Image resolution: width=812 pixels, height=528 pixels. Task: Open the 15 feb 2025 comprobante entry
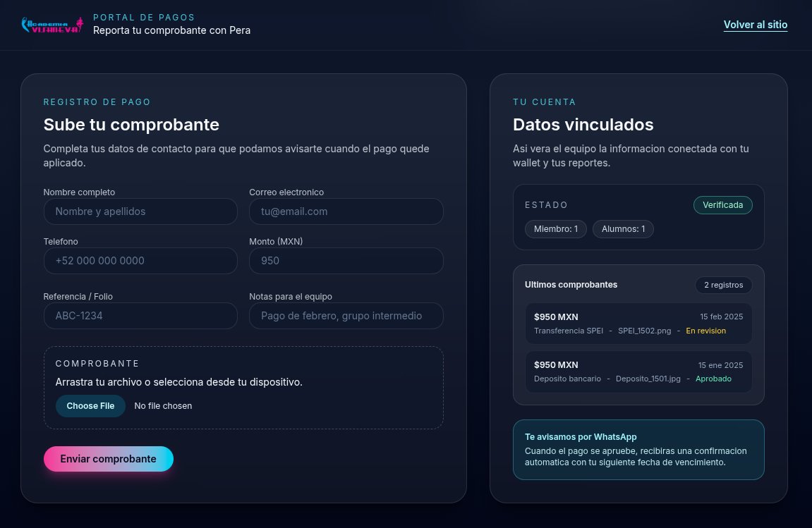click(x=638, y=324)
